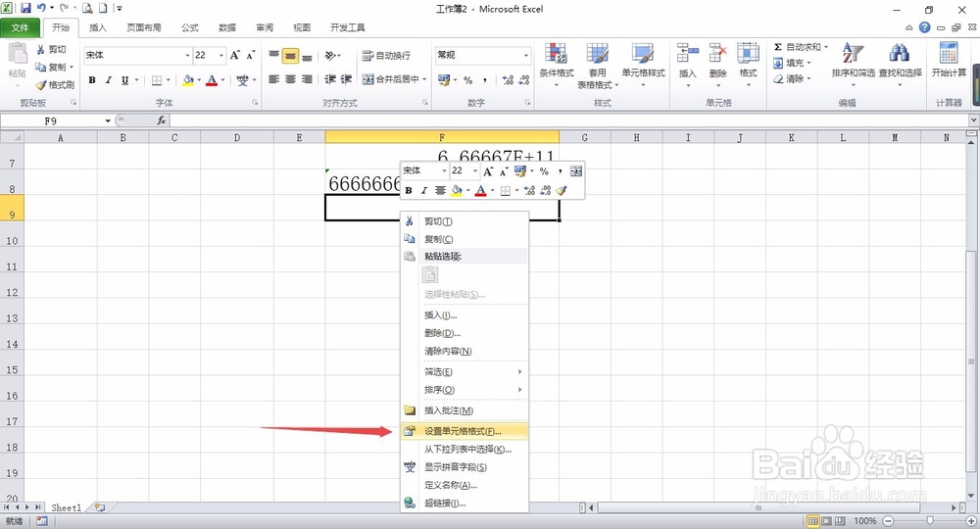Click the percent style icon in ribbon
This screenshot has width=980, height=529.
(x=468, y=80)
